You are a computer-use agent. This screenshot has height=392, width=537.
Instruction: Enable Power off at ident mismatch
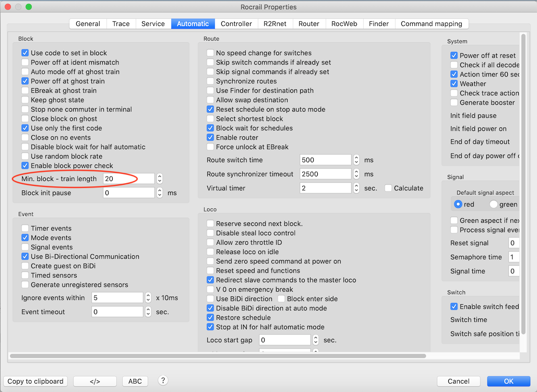(x=25, y=62)
